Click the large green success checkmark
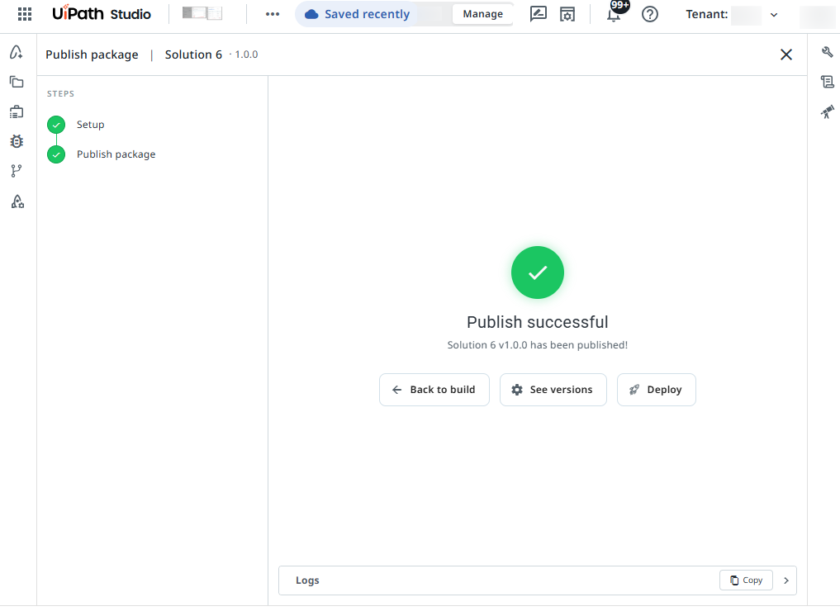 click(538, 272)
